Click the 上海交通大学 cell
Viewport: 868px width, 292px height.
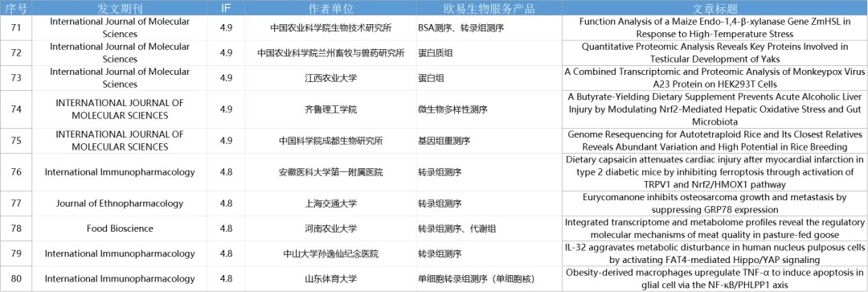[x=331, y=204]
